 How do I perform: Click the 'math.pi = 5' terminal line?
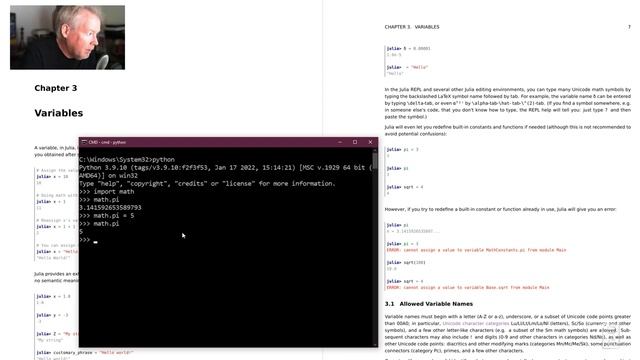point(107,216)
